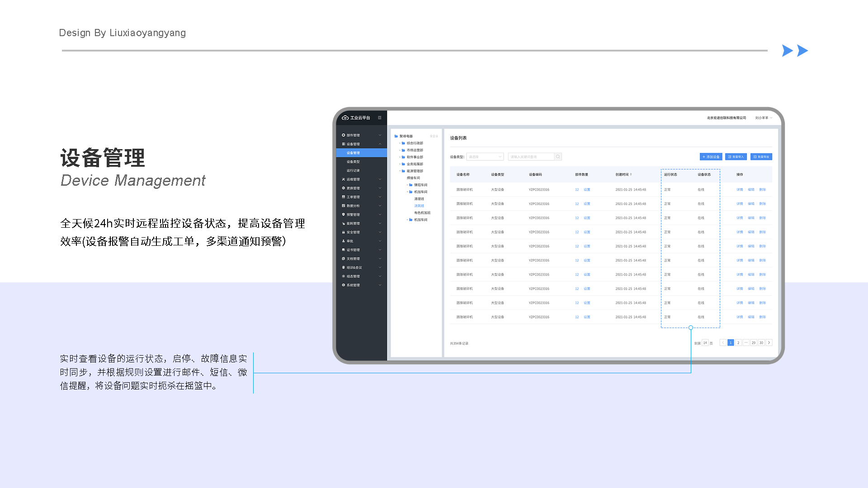Click the 综合行政部 folder icon

404,143
